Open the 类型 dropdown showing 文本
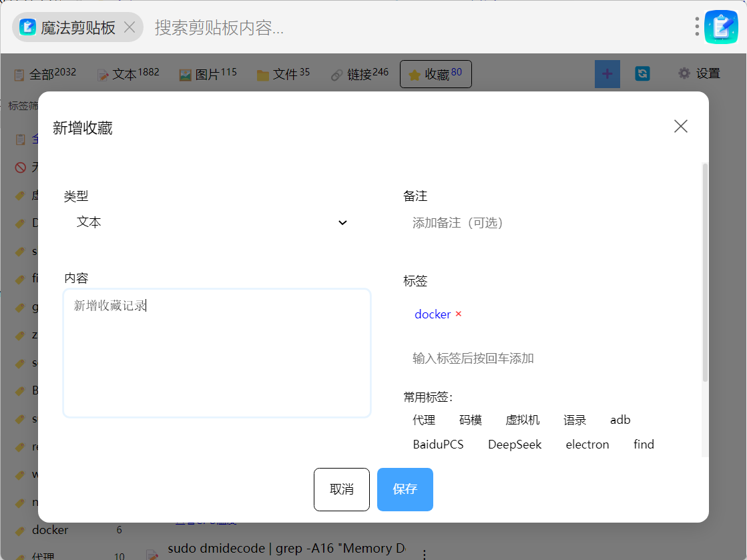This screenshot has width=747, height=560. pyautogui.click(x=211, y=222)
